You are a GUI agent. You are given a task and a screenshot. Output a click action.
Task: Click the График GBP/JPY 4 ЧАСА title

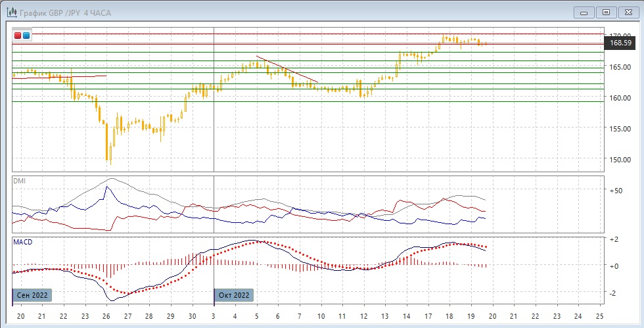pyautogui.click(x=64, y=11)
